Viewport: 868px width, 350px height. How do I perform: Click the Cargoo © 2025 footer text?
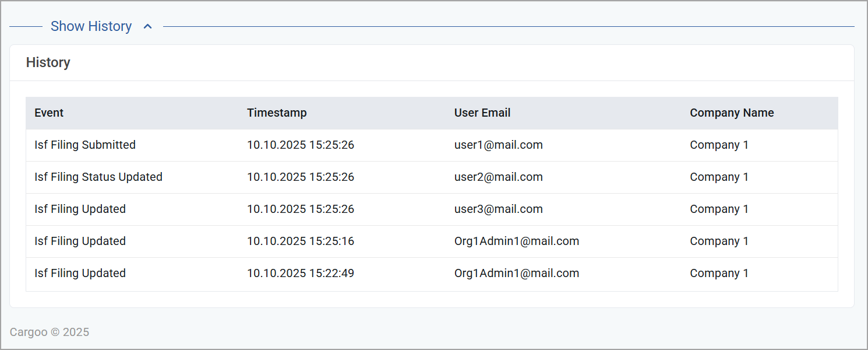[x=50, y=332]
